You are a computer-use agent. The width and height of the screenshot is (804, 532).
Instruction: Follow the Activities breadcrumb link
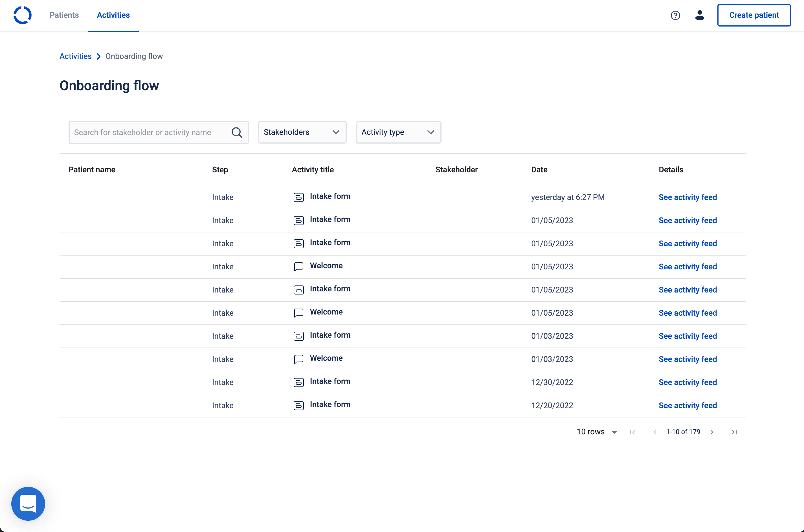click(x=76, y=56)
